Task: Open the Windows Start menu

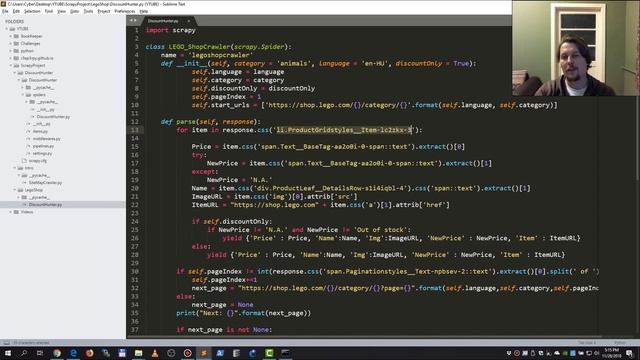Action: point(8,353)
